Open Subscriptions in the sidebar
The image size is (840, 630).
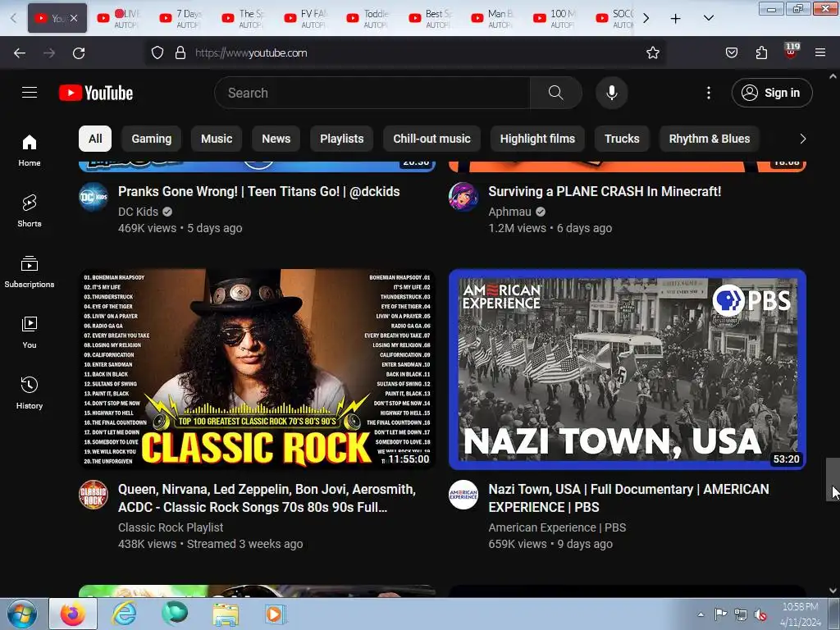pos(30,272)
